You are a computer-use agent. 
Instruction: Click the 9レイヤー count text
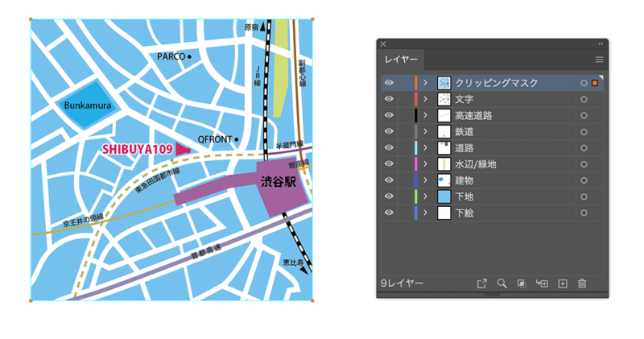pyautogui.click(x=402, y=283)
